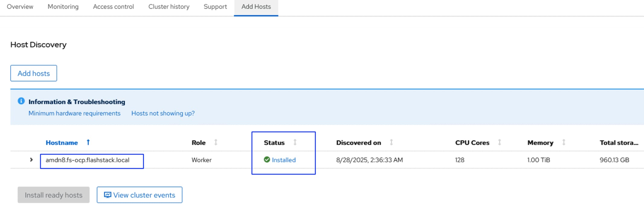This screenshot has height=219, width=644.
Task: Open the Overview tab
Action: [x=20, y=7]
